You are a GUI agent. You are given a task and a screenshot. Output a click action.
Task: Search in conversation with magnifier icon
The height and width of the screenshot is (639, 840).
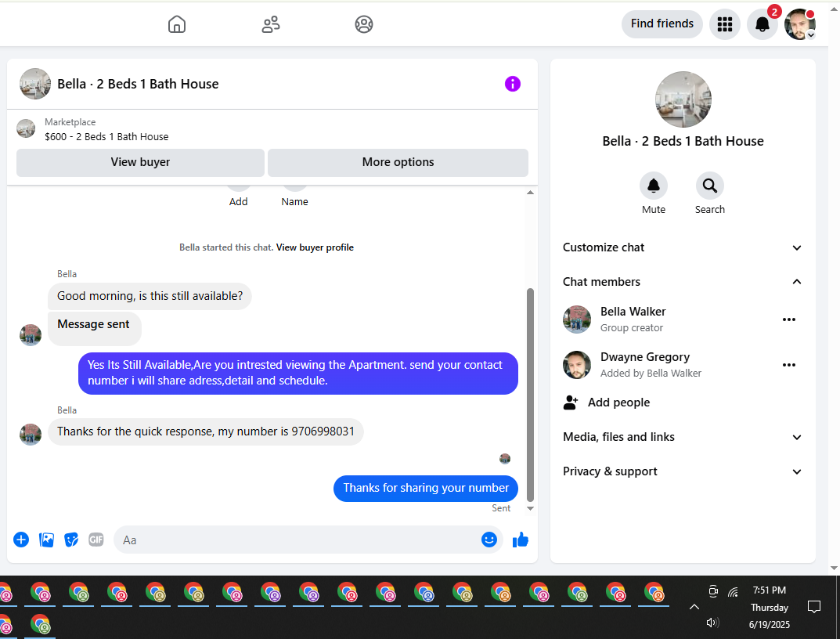pos(710,186)
